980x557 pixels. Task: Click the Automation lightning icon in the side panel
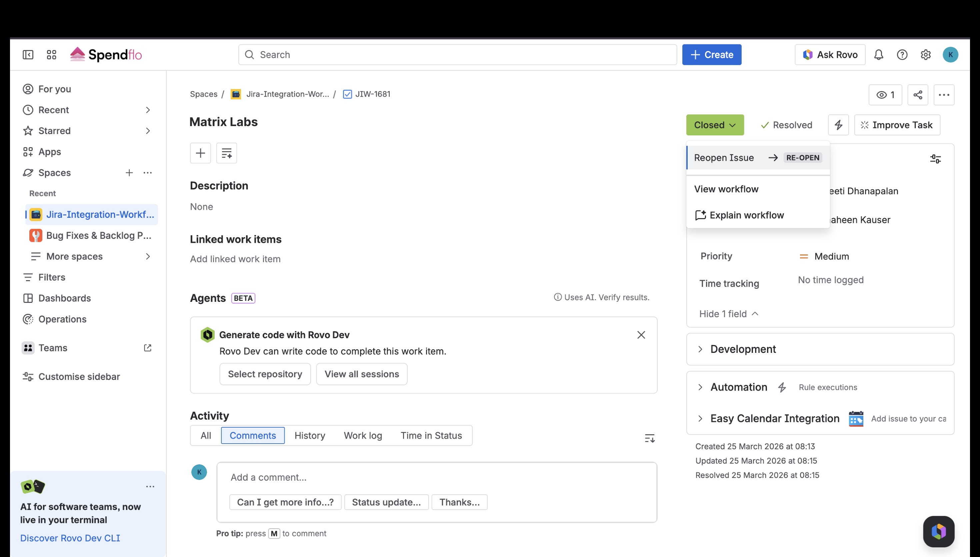[782, 387]
